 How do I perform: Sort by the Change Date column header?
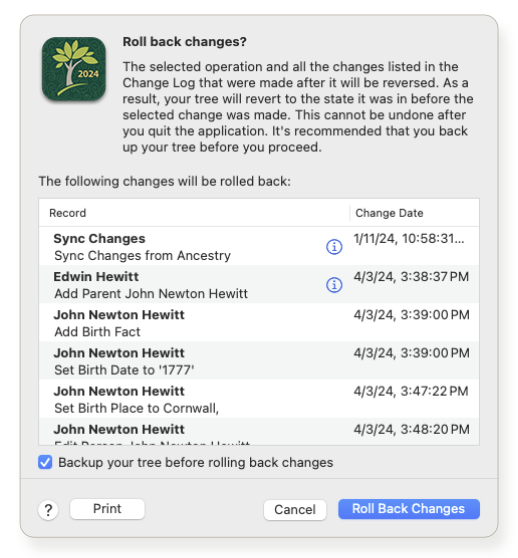point(414,213)
